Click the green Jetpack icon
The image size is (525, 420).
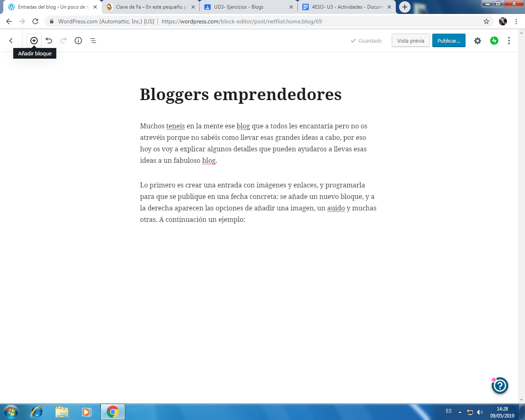[494, 41]
